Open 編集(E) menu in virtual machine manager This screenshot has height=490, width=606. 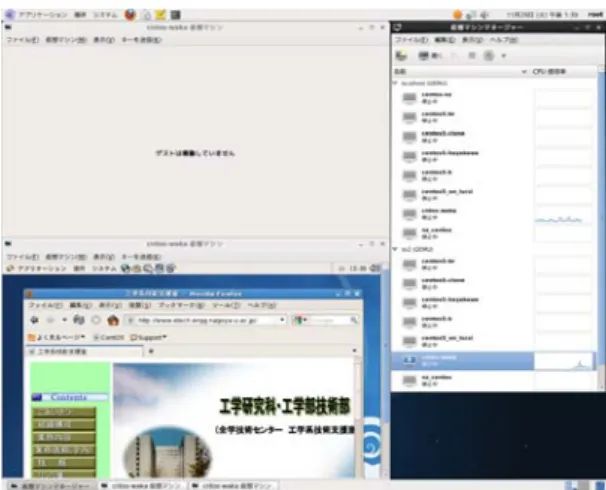click(444, 40)
